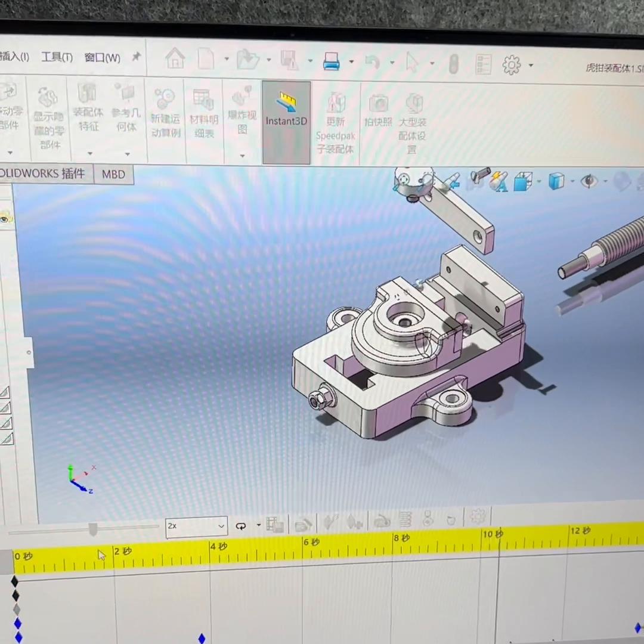Switch to the MBD tab
The width and height of the screenshot is (644, 644).
click(113, 174)
